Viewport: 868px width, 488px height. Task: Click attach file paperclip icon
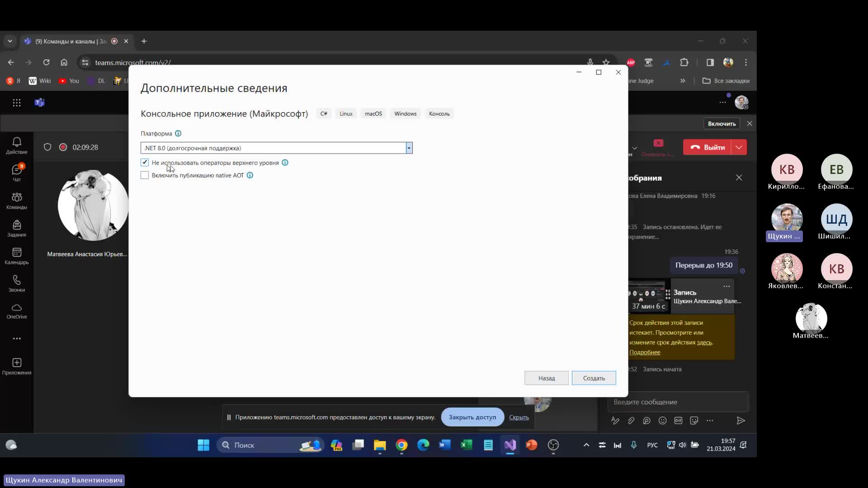point(631,421)
